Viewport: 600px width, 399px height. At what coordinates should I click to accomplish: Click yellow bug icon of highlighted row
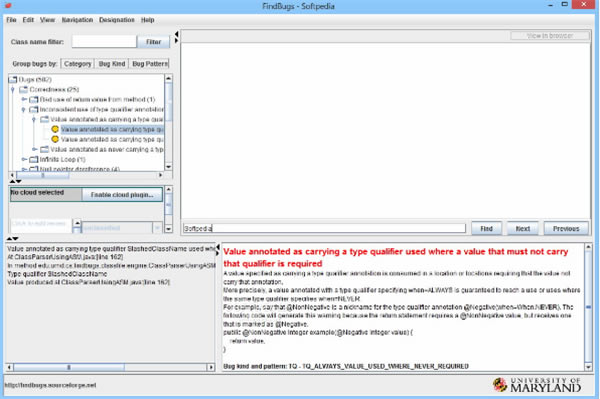55,129
